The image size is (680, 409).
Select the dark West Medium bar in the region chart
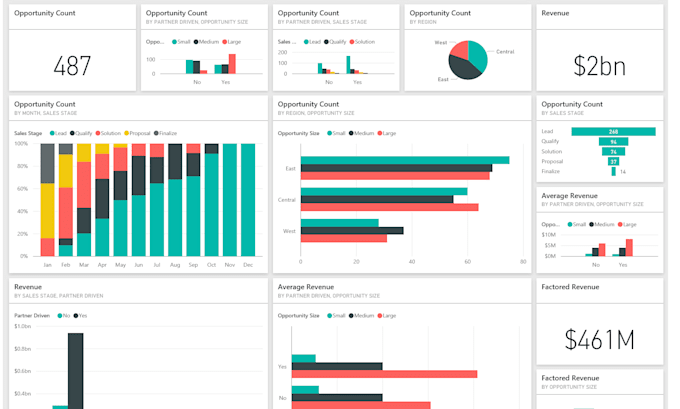coord(352,231)
